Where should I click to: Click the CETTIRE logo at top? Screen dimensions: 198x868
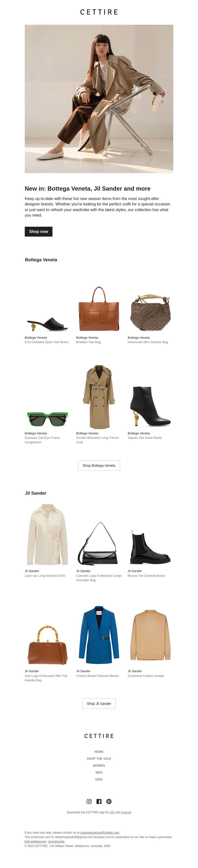pyautogui.click(x=99, y=12)
